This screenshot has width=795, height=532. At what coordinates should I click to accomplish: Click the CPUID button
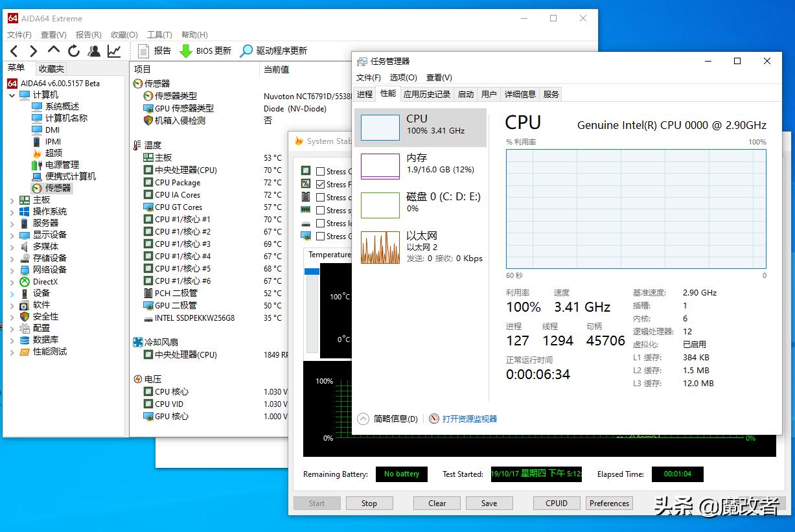tap(556, 503)
